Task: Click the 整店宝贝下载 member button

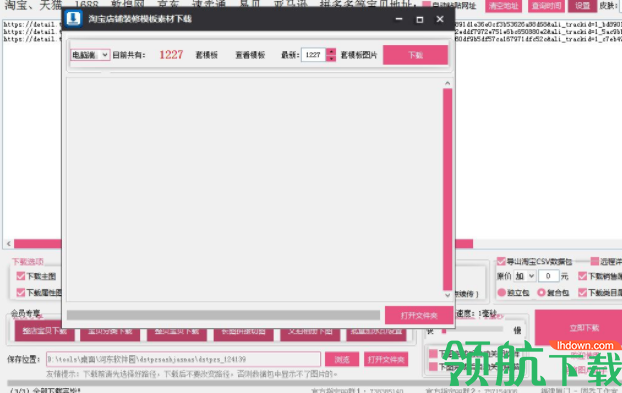Action: [44, 331]
